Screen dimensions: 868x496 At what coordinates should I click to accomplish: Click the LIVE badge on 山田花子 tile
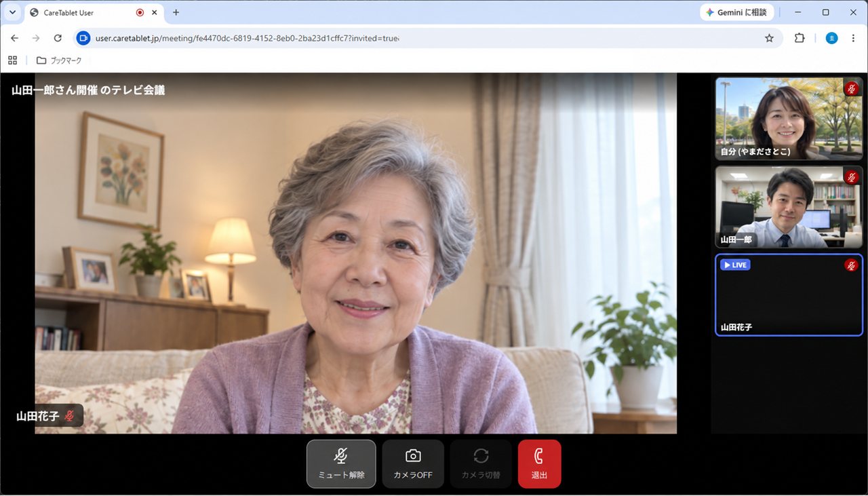[735, 265]
